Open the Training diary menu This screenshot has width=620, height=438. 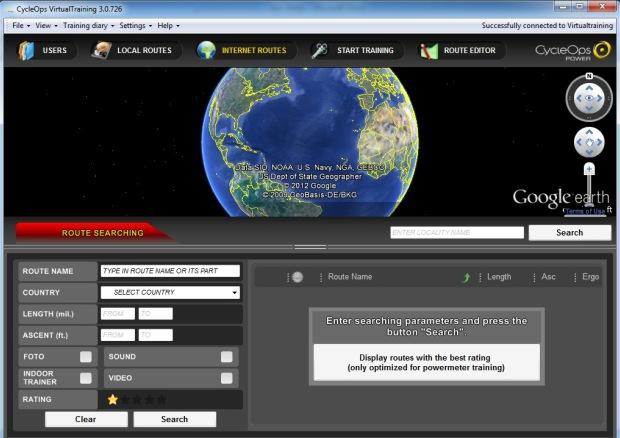[x=88, y=25]
